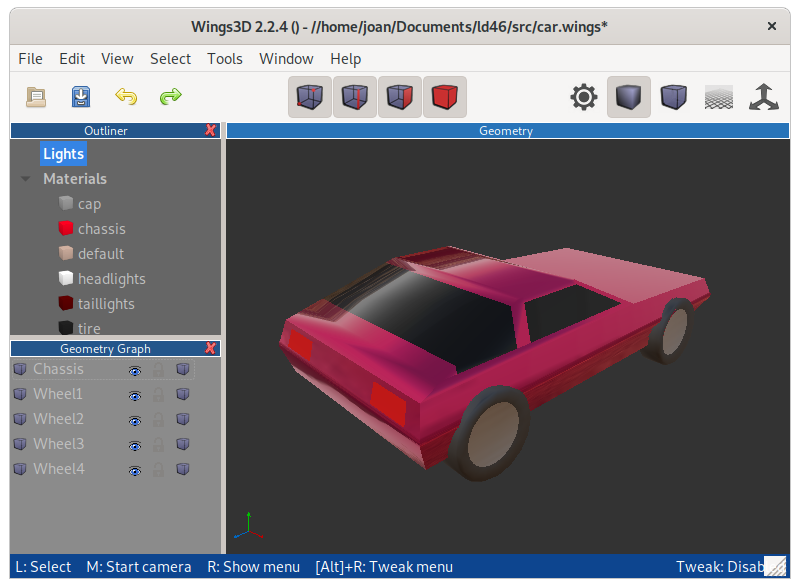The width and height of the screenshot is (800, 588).
Task: Toggle wireframe cube icon for Wheel3
Action: (183, 444)
